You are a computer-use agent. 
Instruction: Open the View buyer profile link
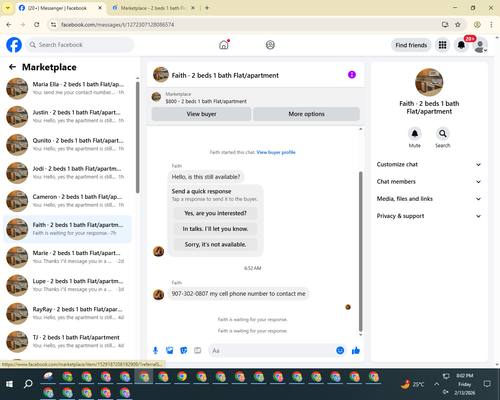coord(276,152)
